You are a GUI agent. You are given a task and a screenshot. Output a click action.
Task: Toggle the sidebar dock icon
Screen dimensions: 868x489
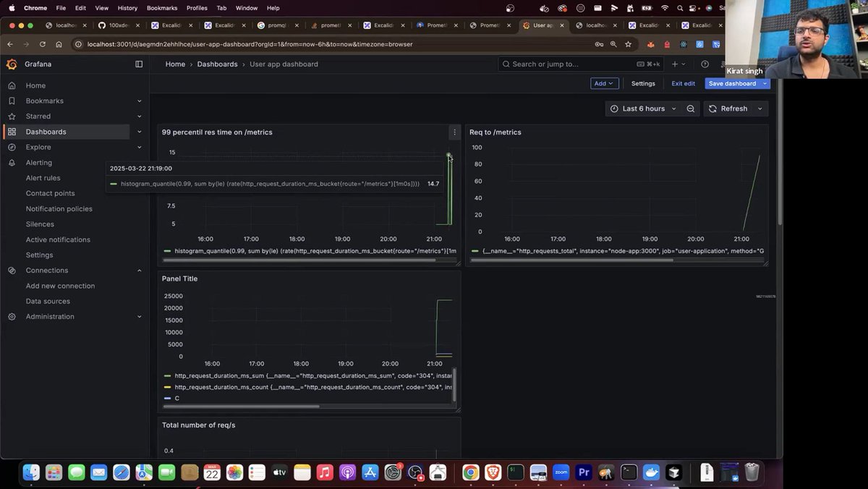[139, 64]
